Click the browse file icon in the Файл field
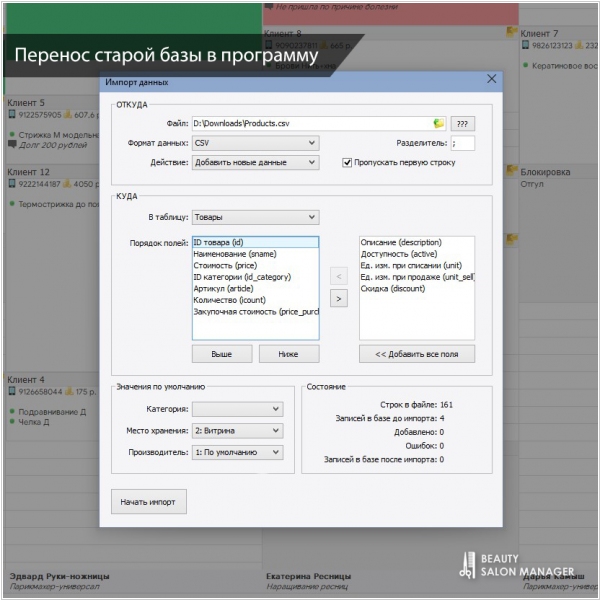 (x=438, y=124)
